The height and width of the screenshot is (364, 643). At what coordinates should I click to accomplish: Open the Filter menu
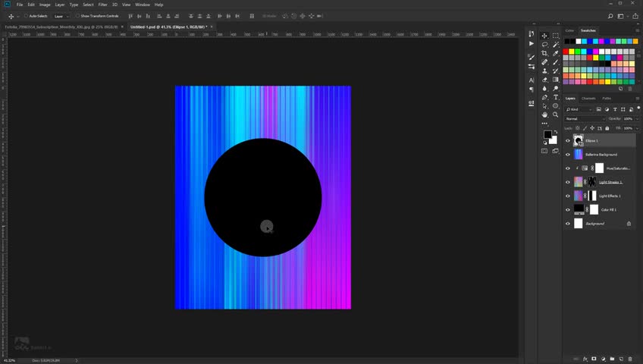pyautogui.click(x=102, y=5)
